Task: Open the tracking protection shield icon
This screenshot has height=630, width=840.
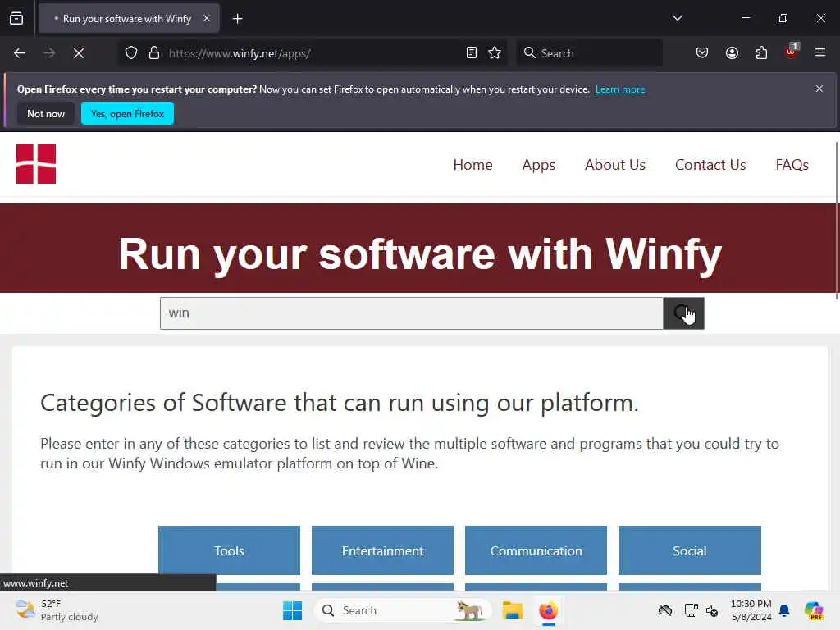Action: [x=131, y=53]
